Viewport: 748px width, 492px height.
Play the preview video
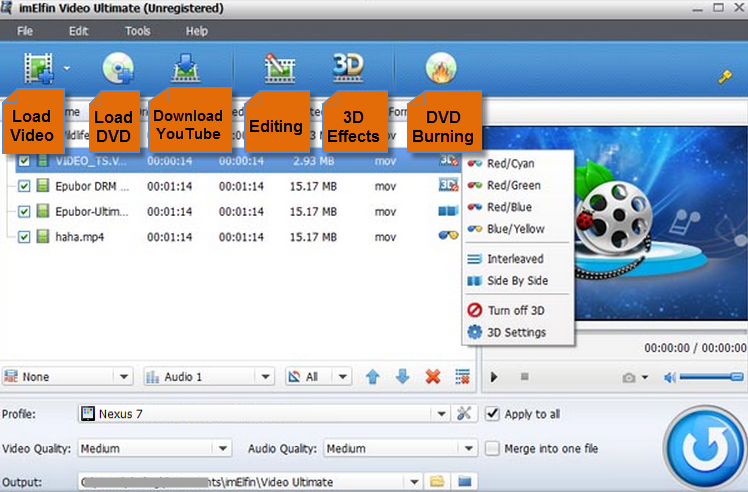494,377
